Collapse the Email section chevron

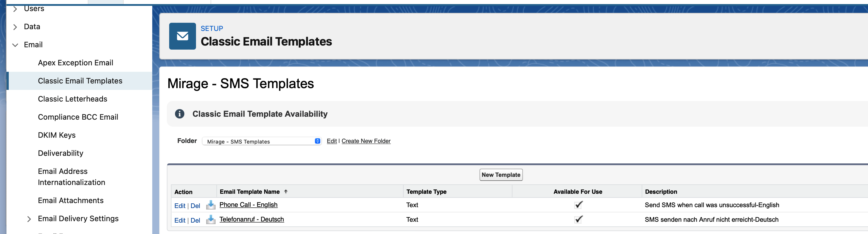[15, 45]
